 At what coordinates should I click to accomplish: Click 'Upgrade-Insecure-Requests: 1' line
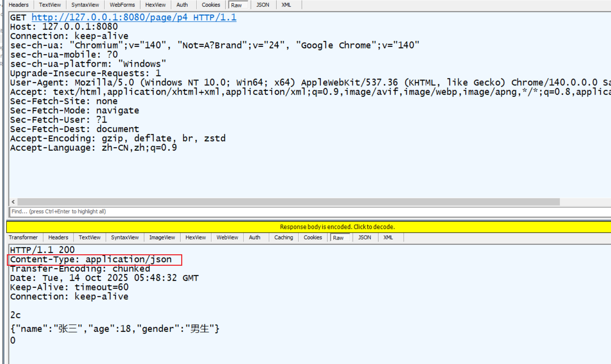point(86,73)
